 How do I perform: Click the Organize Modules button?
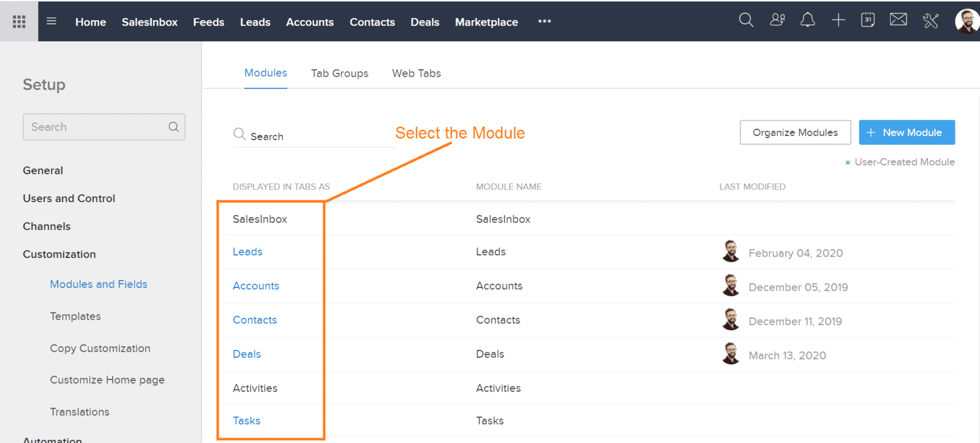pos(795,132)
